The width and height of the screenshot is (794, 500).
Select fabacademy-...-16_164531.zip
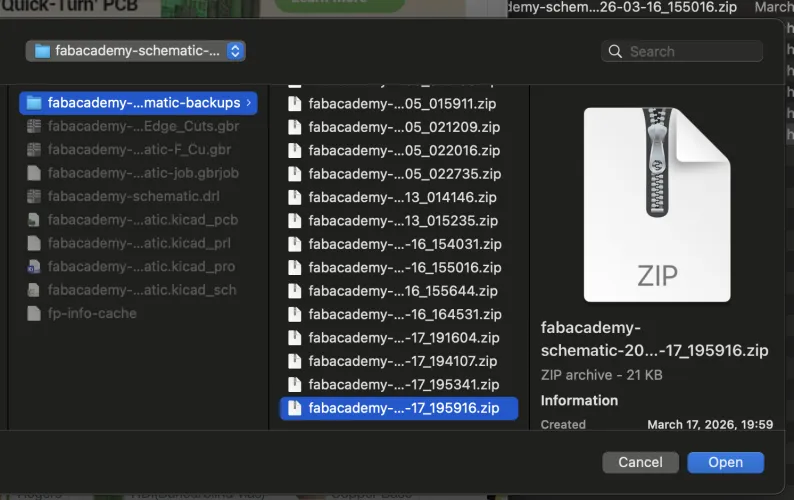(x=399, y=314)
